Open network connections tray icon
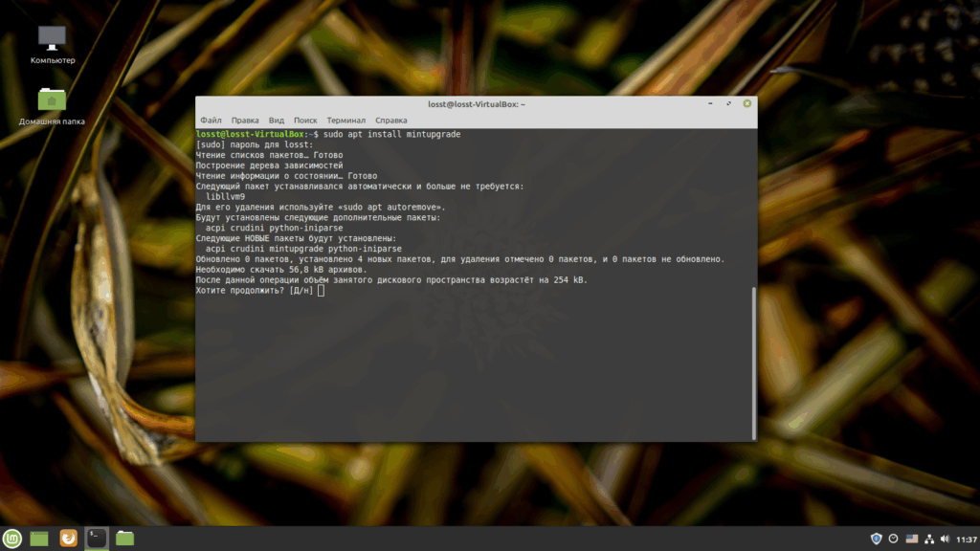The image size is (980, 551). (929, 539)
